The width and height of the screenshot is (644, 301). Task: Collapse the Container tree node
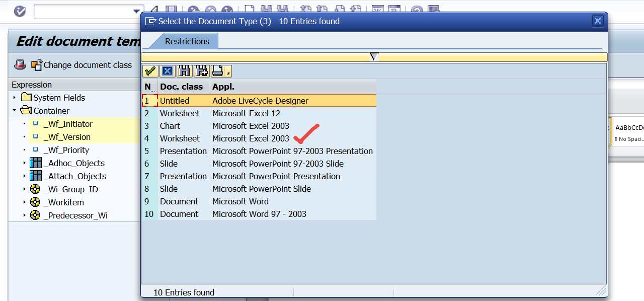[13, 110]
